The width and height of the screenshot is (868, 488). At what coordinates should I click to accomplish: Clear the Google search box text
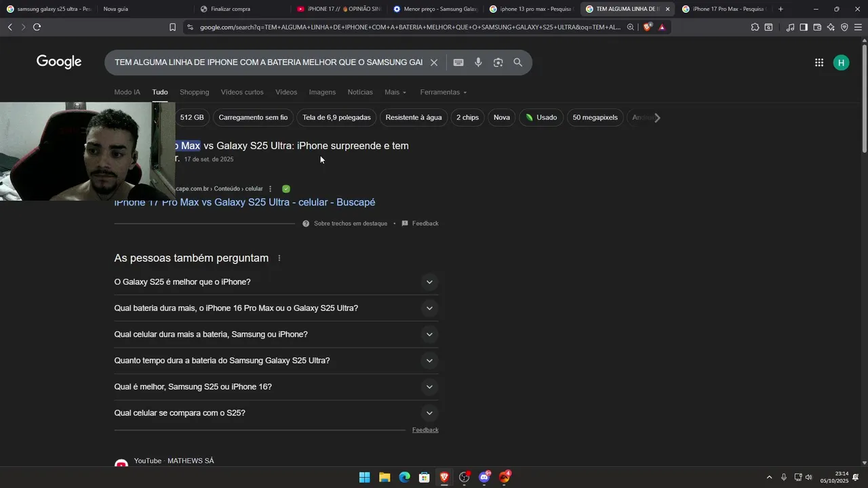434,62
